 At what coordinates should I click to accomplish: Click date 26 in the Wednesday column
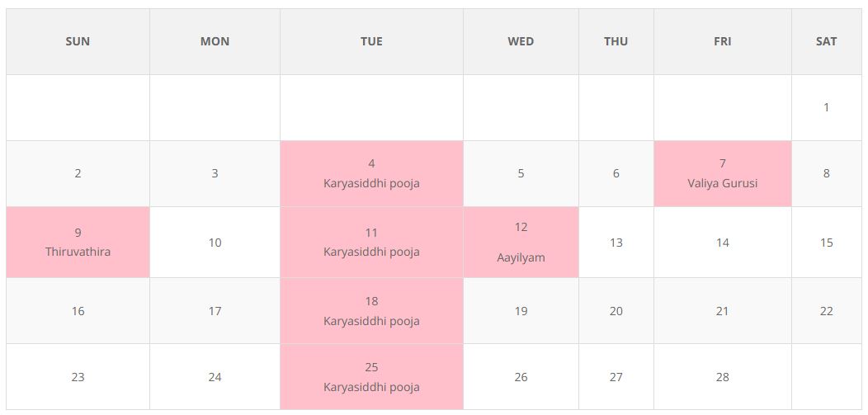pos(521,377)
